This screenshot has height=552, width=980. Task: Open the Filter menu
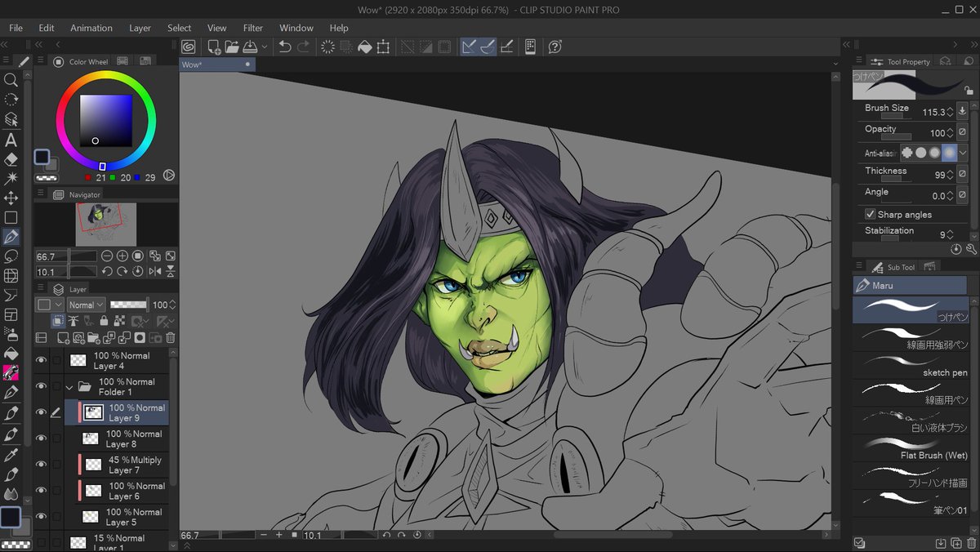(253, 28)
